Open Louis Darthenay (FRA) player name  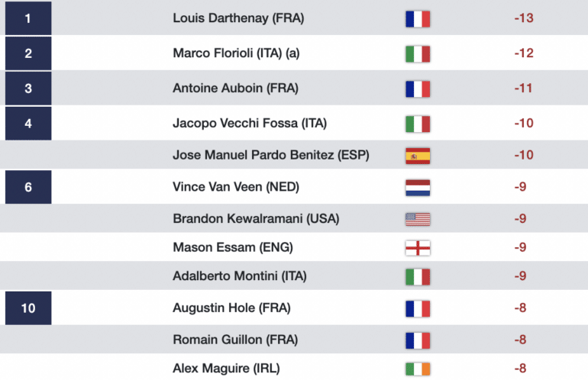[238, 18]
